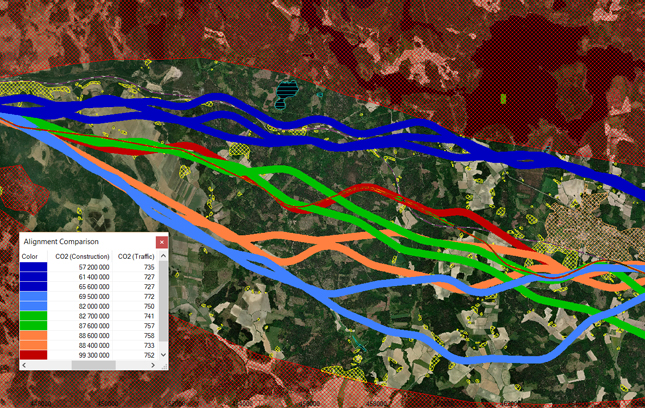Viewport: 645px width, 408px height.
Task: Click the Alignment Comparison title bar
Action: [88, 241]
